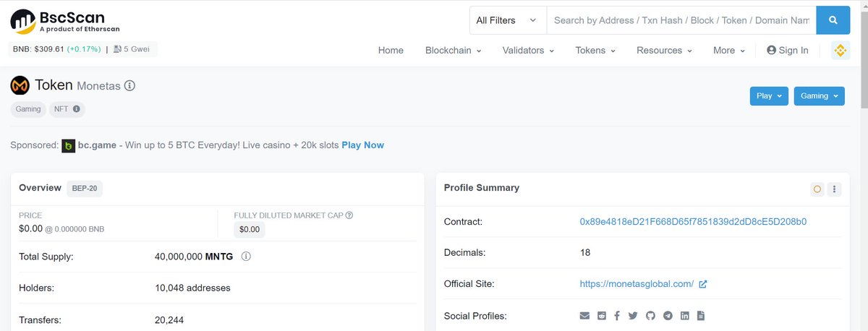This screenshot has width=868, height=331.
Task: Click the BNB price $309.61 text
Action: (39, 50)
